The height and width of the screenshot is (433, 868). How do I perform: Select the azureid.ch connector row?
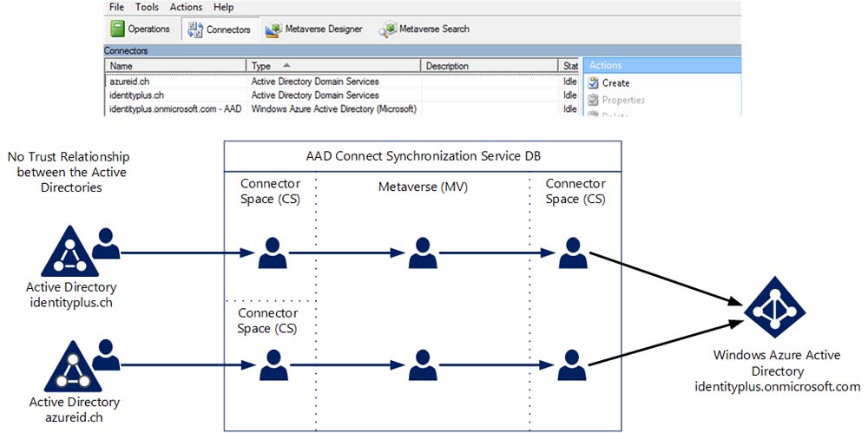pos(341,82)
